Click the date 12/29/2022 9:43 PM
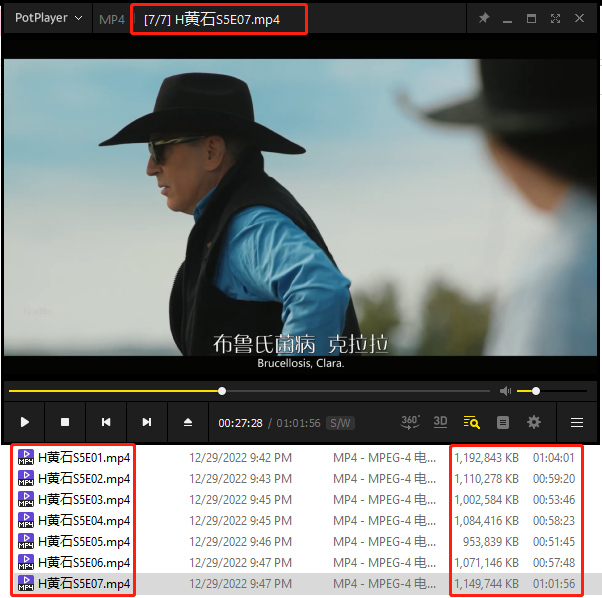The width and height of the screenshot is (602, 598). [240, 479]
